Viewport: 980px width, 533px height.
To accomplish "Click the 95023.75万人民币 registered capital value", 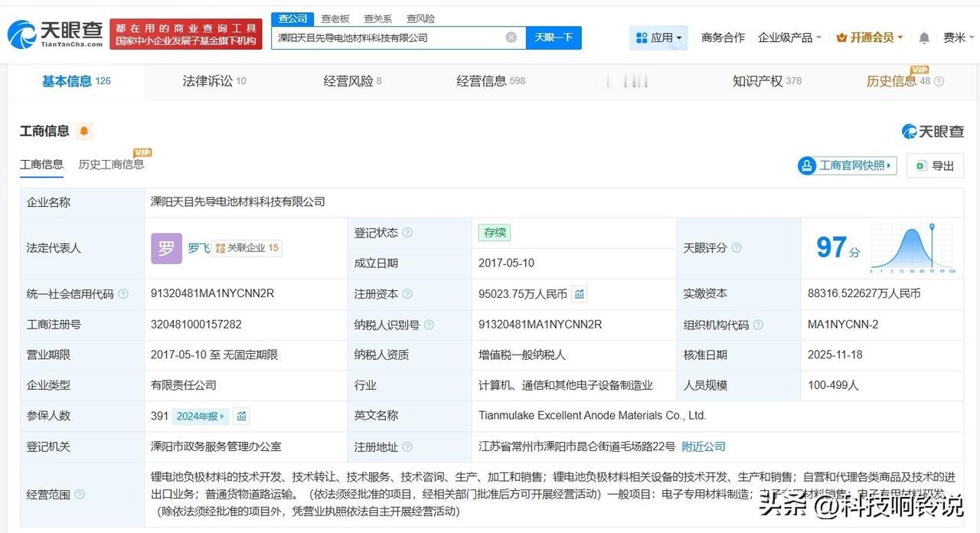I will [523, 294].
